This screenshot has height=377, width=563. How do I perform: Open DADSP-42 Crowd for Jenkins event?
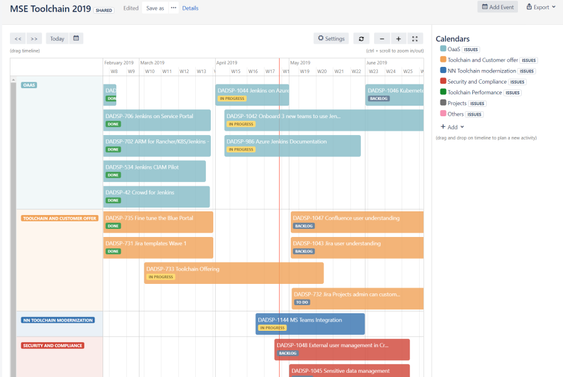coord(157,197)
